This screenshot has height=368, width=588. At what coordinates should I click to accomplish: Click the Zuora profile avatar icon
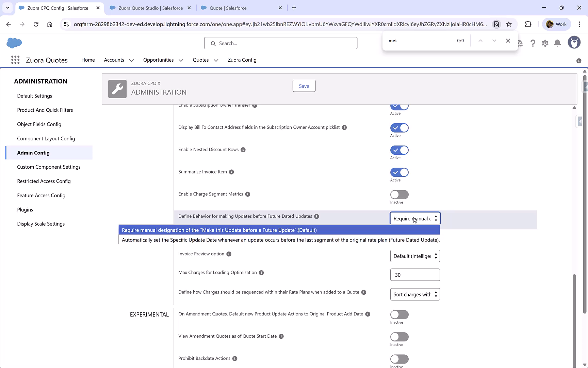click(574, 42)
